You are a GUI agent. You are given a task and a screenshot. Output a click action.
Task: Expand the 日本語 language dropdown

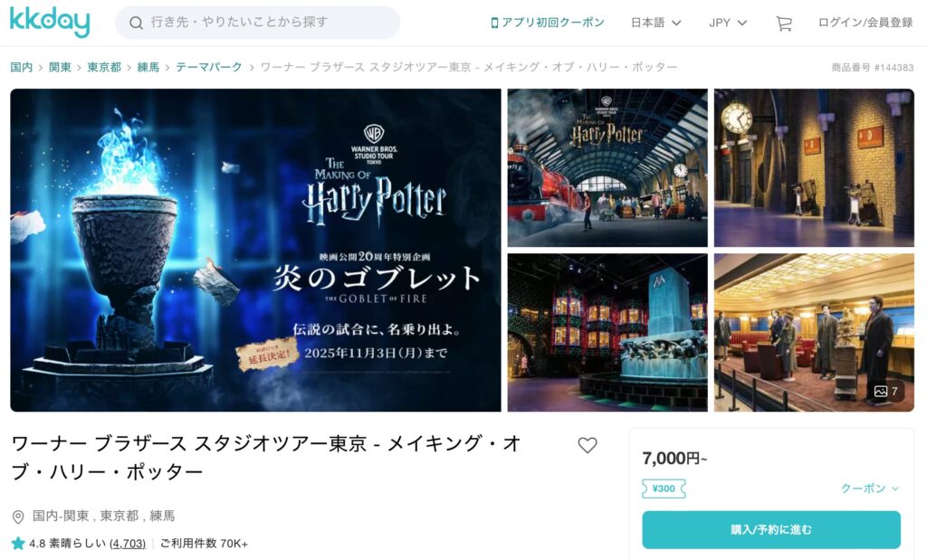pos(655,23)
